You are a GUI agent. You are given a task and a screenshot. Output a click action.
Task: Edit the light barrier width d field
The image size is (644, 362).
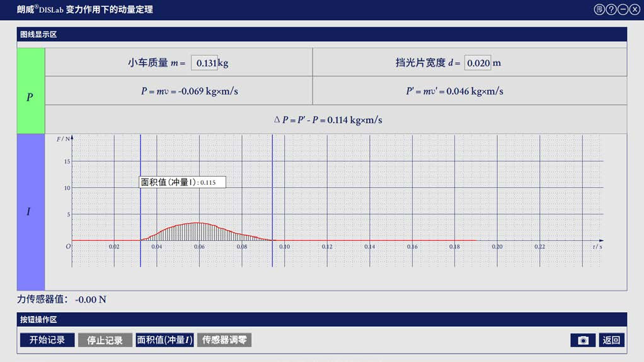[477, 63]
